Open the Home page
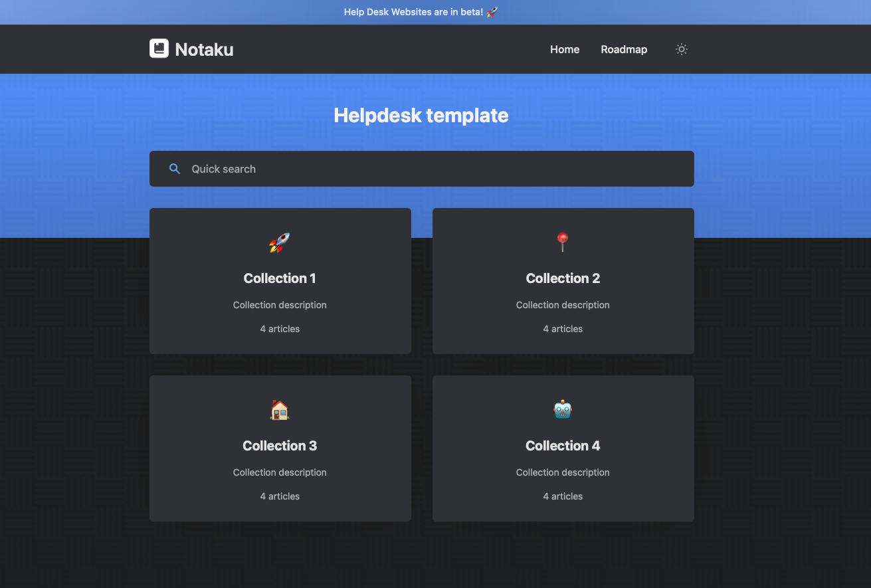The height and width of the screenshot is (588, 871). 564,49
